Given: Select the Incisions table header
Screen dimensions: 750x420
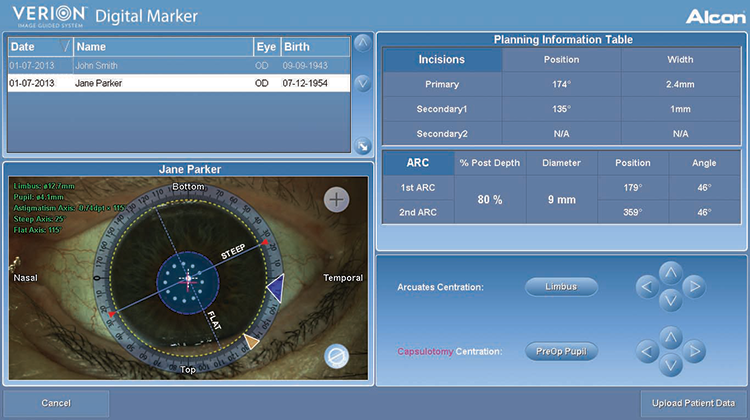Looking at the screenshot, I should pos(441,60).
